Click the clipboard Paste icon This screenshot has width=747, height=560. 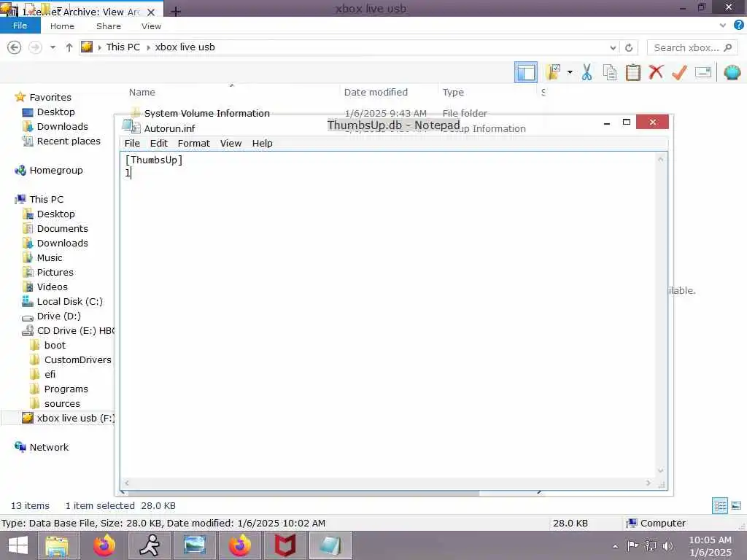tap(632, 72)
